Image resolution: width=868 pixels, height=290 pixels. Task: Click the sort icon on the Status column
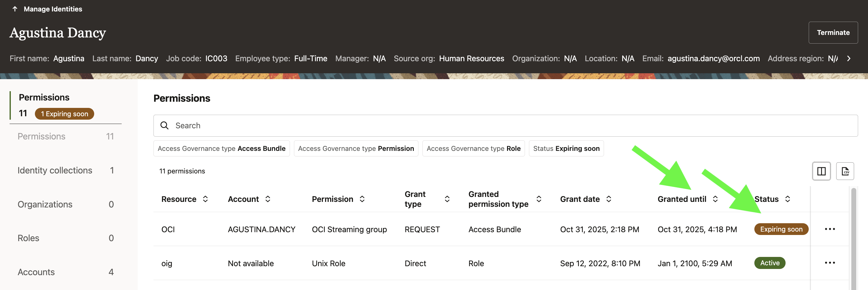pos(788,199)
